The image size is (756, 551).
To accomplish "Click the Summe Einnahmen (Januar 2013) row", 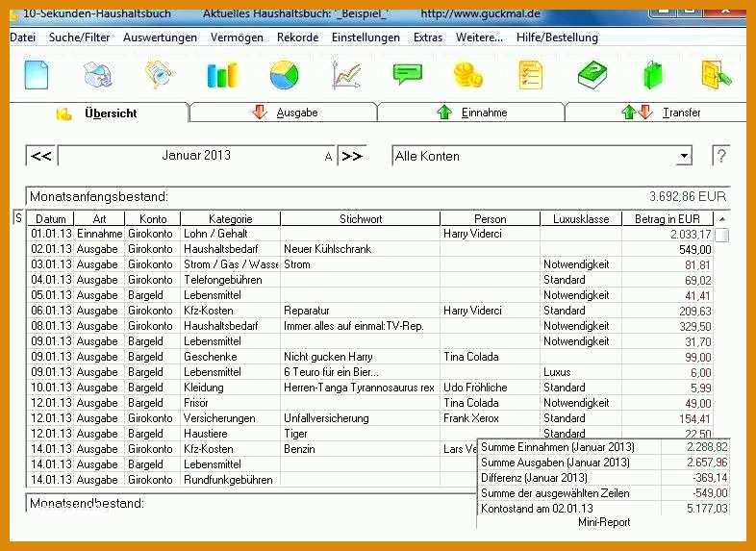I will (604, 447).
